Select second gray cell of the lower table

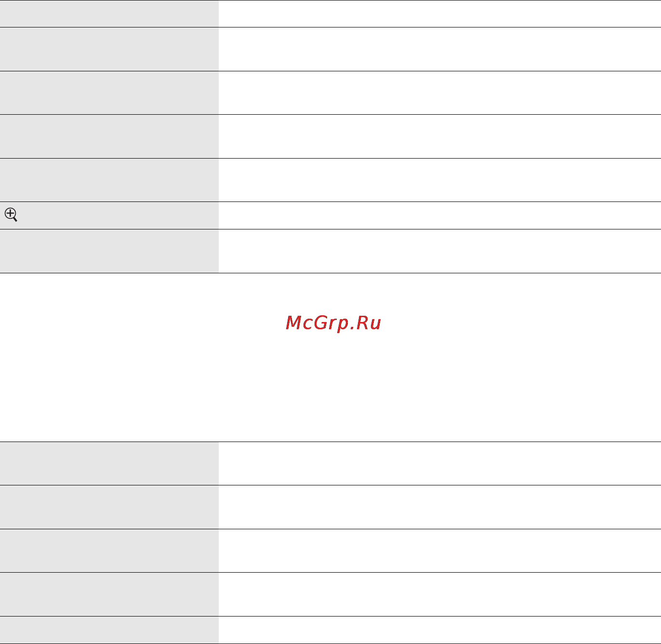[109, 507]
